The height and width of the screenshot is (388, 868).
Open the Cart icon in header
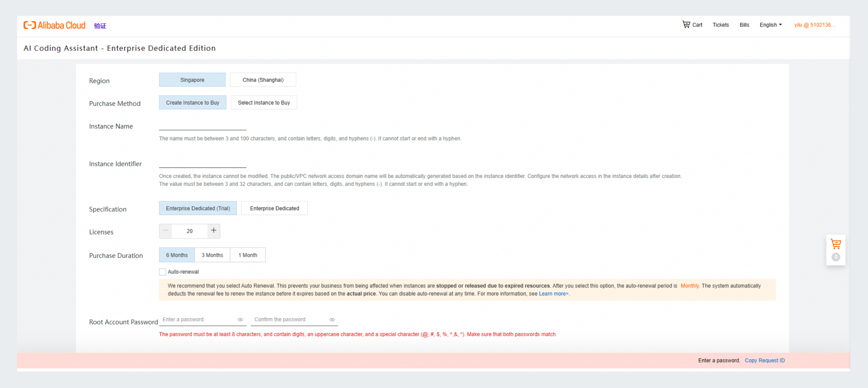tap(686, 25)
